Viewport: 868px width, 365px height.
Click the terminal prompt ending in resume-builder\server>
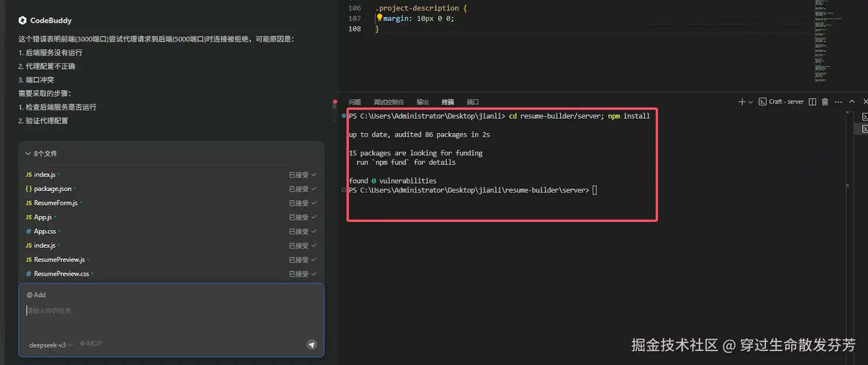469,190
